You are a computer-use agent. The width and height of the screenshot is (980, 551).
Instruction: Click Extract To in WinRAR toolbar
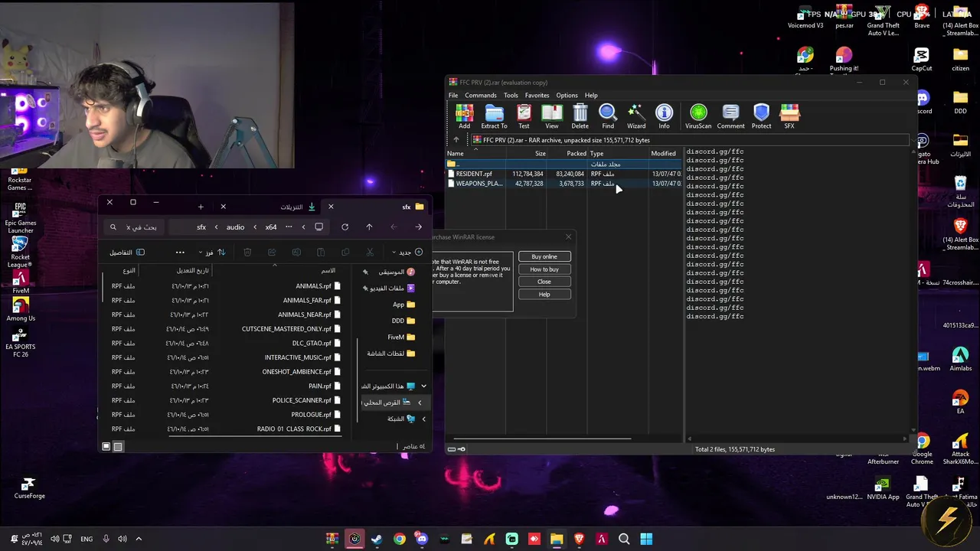(x=494, y=116)
